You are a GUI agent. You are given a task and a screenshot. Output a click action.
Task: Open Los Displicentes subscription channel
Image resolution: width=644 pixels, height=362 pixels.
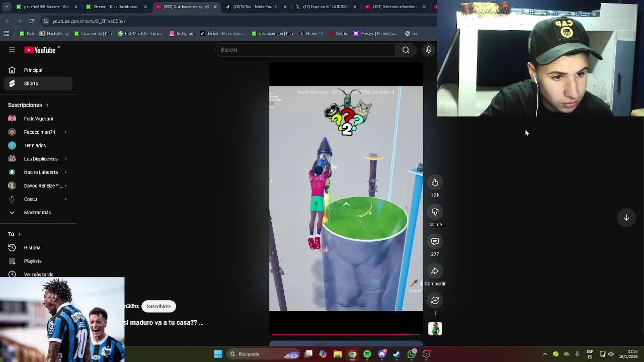[x=38, y=159]
